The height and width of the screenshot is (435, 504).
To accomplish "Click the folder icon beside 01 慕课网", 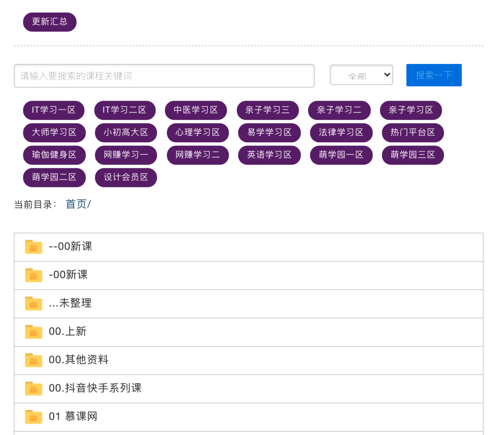I will (x=33, y=416).
